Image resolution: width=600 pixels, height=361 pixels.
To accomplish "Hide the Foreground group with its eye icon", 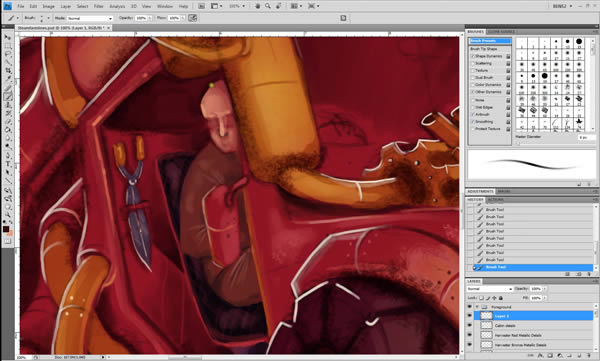I will (469, 307).
